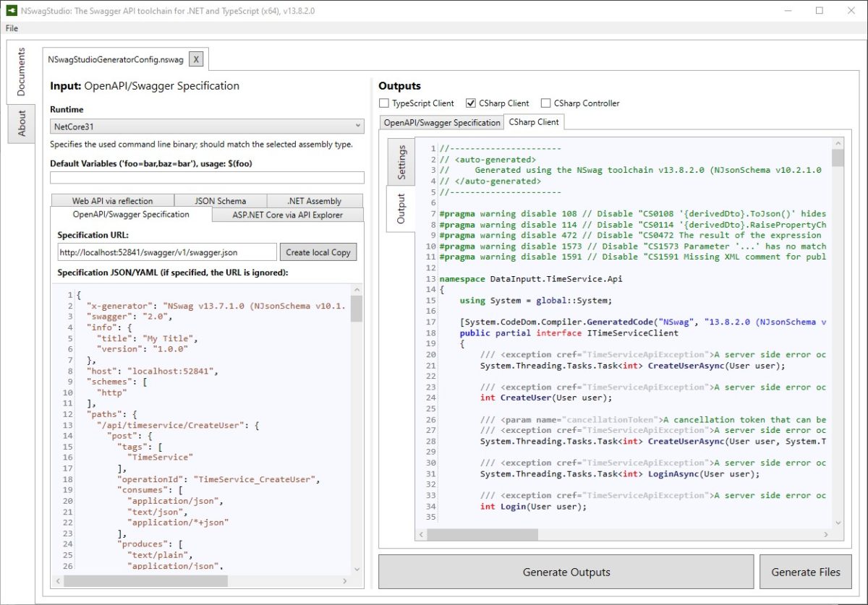Click the Default Variables input field

207,178
